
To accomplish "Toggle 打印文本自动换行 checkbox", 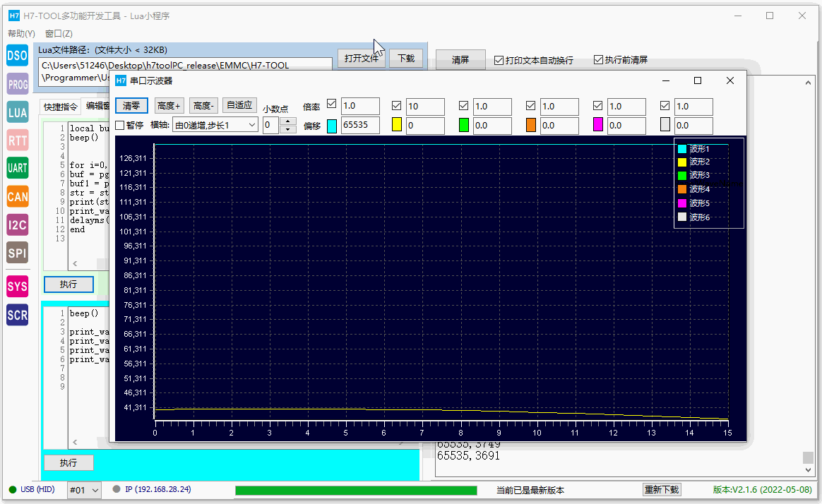I will 499,61.
